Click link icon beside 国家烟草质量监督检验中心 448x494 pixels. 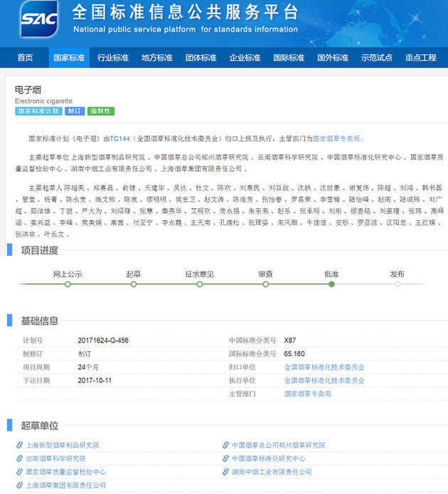coord(19,472)
